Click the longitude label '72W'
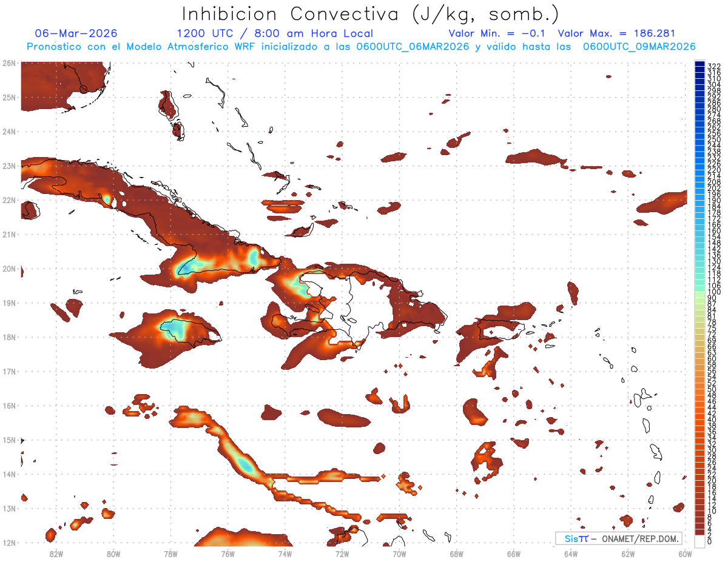Image resolution: width=728 pixels, height=562 pixels. (x=342, y=553)
